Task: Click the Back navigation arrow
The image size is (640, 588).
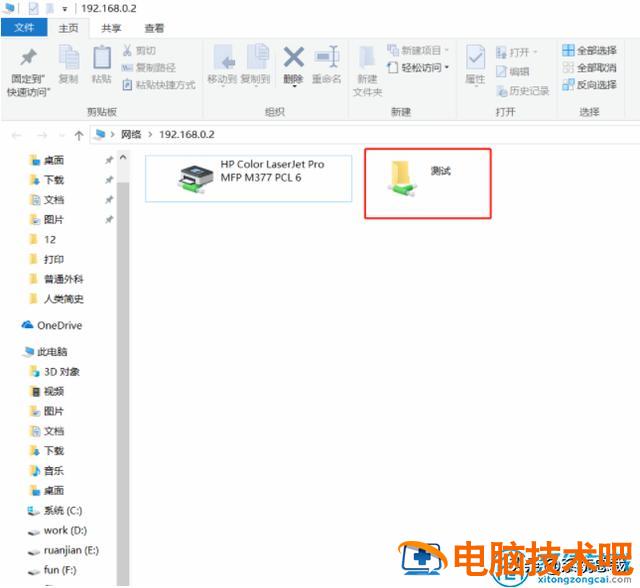Action: [x=17, y=135]
